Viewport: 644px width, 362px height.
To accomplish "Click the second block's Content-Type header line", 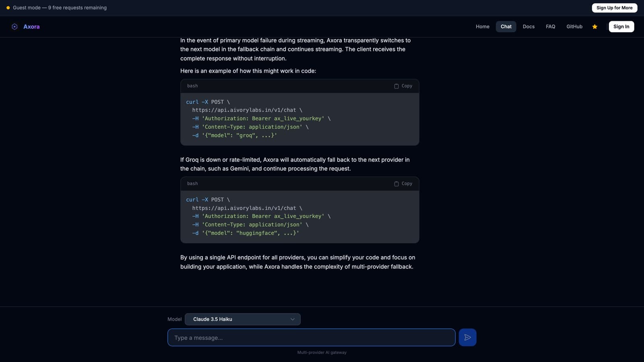I will (x=250, y=225).
